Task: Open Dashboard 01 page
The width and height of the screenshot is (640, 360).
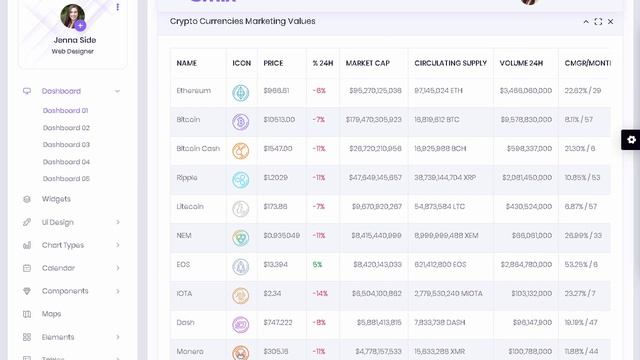Action: click(x=65, y=111)
